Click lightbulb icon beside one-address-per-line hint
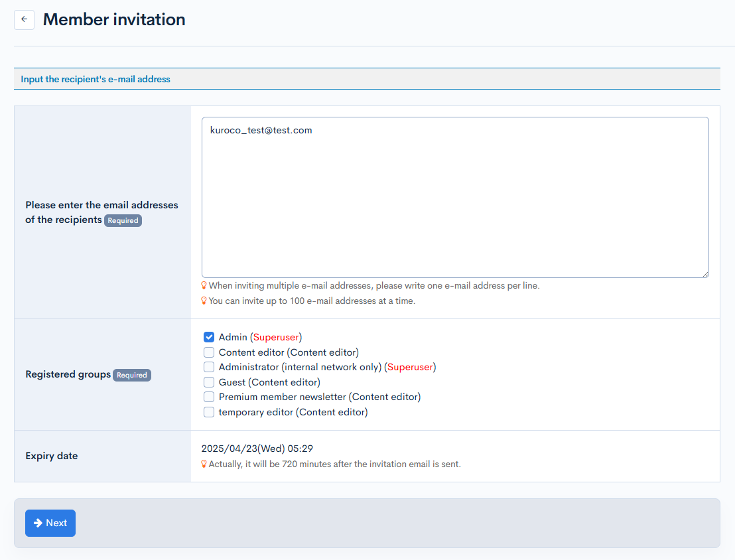735x560 pixels. point(204,285)
